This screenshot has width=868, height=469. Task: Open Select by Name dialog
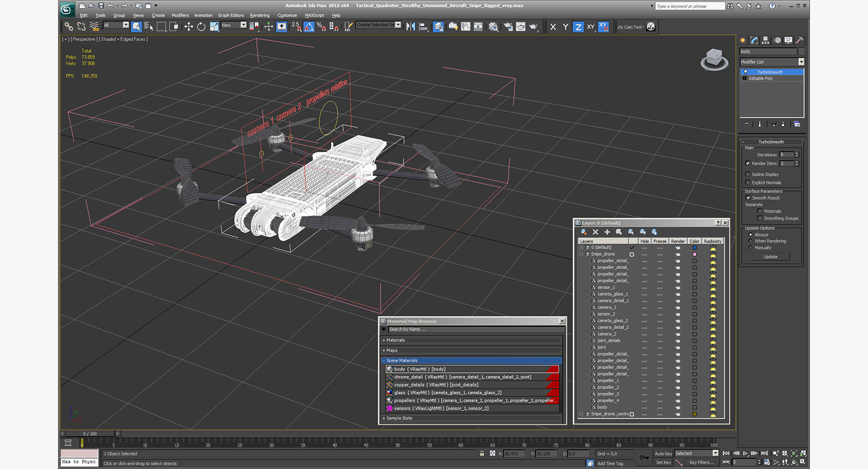148,26
